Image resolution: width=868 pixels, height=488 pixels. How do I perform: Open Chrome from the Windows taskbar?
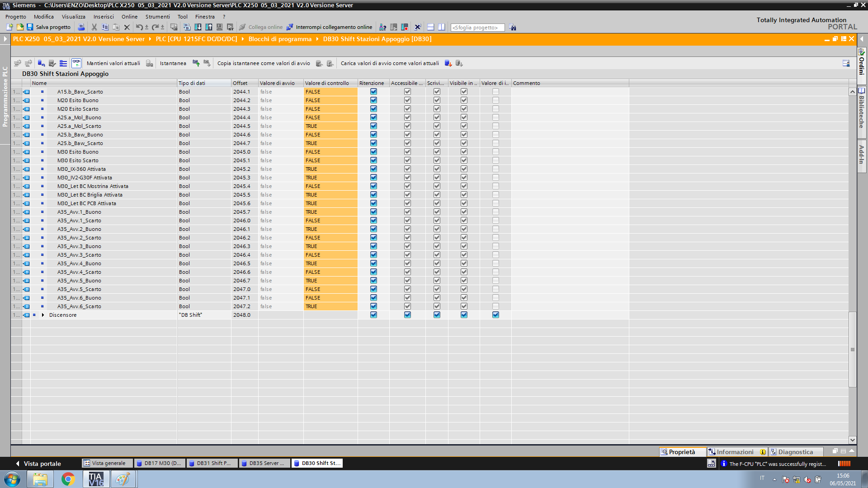pyautogui.click(x=68, y=479)
